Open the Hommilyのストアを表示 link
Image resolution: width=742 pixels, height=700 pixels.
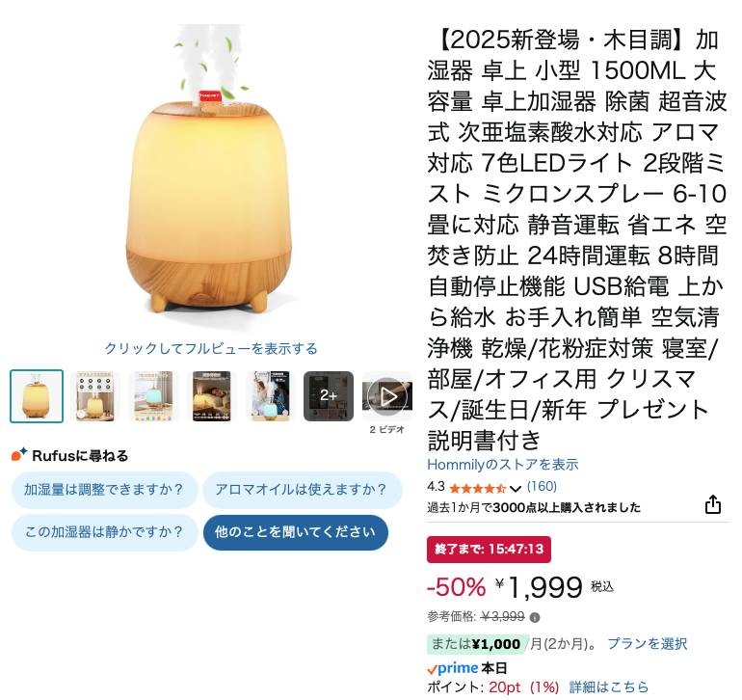click(503, 465)
